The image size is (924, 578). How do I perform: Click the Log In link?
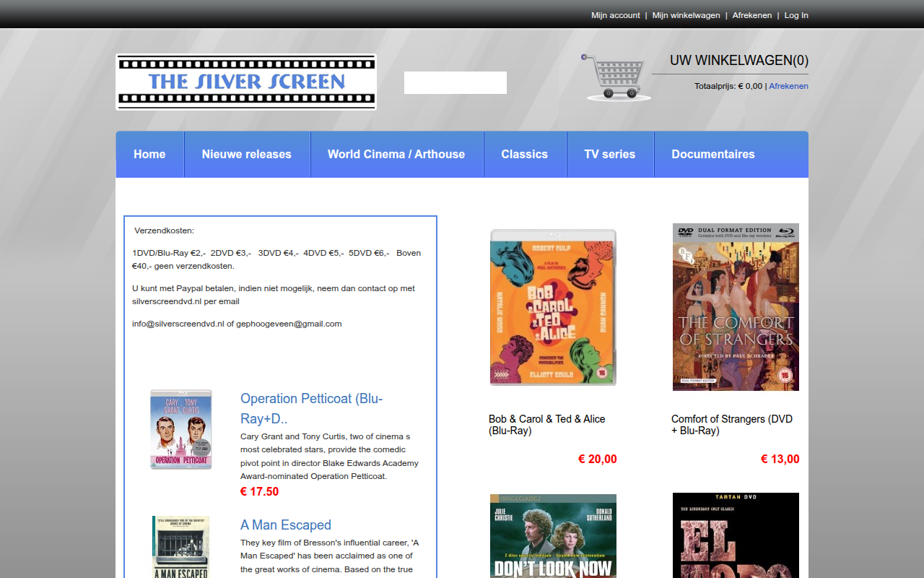[796, 15]
